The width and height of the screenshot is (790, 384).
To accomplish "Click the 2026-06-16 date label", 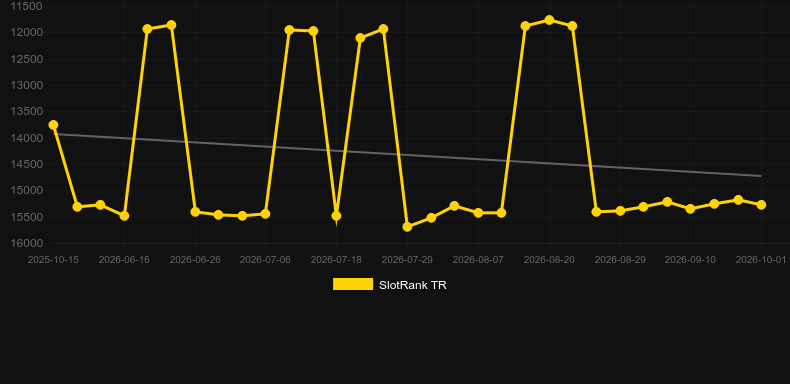I will click(x=124, y=260).
